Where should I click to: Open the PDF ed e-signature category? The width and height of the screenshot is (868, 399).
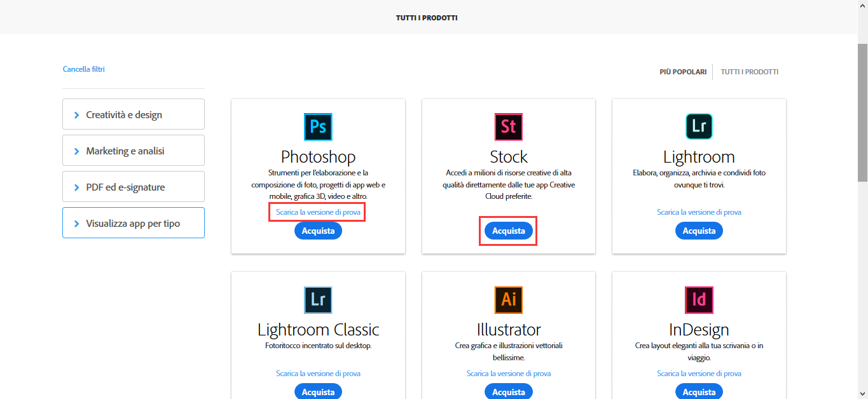[x=133, y=186]
